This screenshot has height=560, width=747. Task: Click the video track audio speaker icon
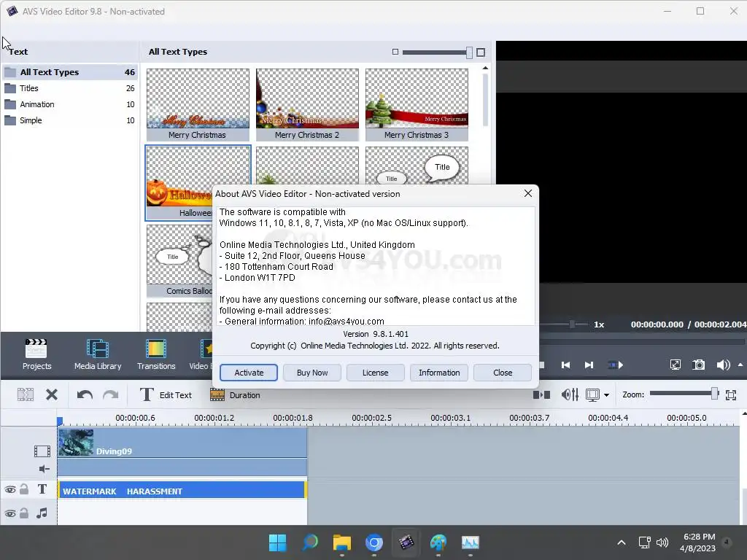click(x=44, y=469)
